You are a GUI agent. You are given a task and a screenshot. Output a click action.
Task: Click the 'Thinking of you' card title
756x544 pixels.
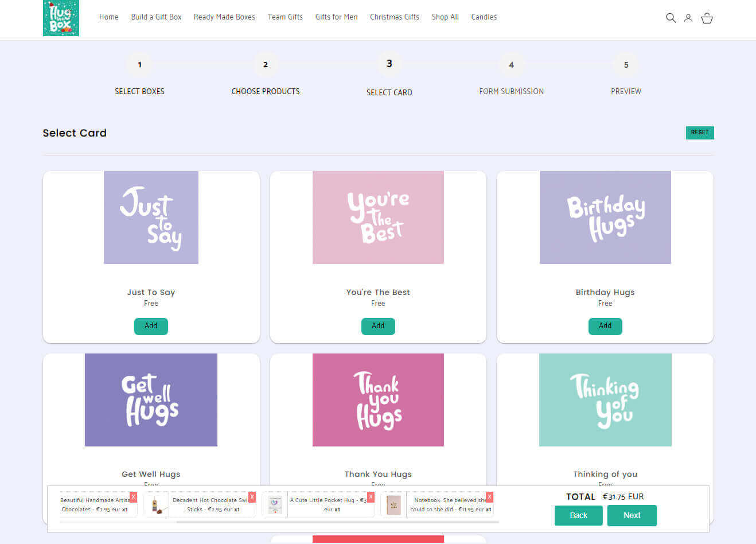coord(605,474)
